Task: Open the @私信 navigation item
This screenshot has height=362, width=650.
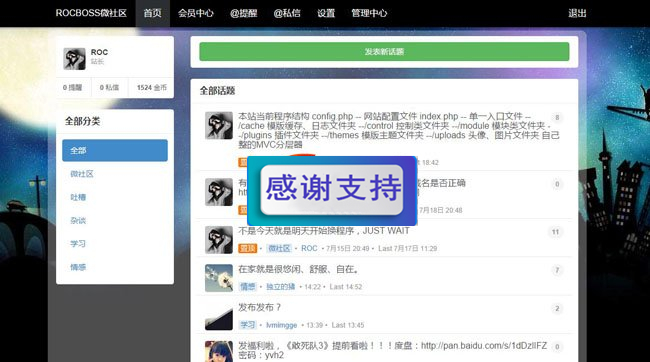Action: click(287, 13)
